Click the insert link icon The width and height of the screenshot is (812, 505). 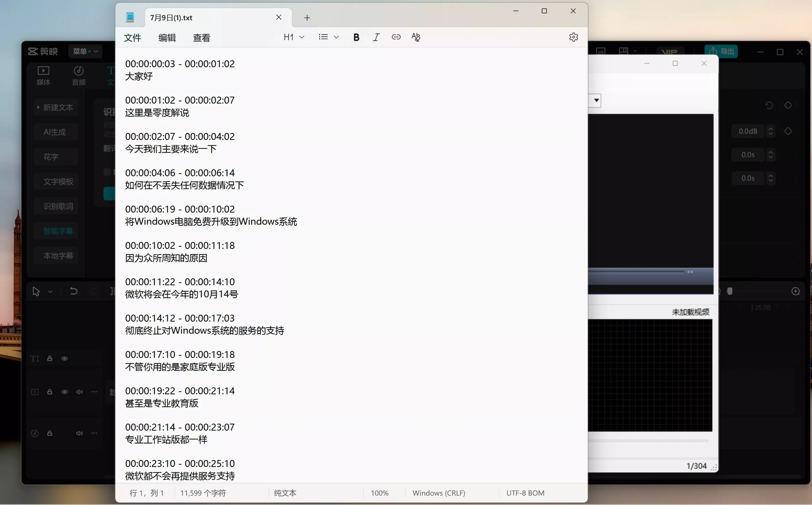tap(396, 37)
